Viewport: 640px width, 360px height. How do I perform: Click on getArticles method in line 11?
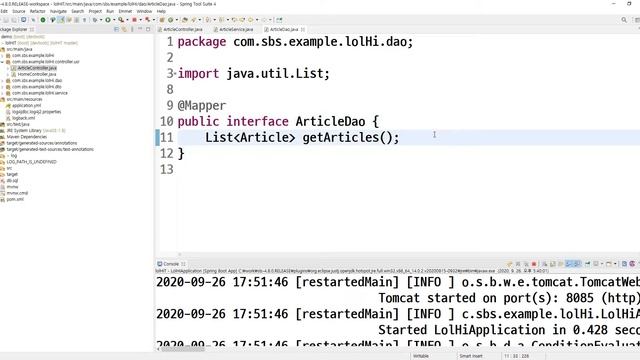[x=341, y=138]
